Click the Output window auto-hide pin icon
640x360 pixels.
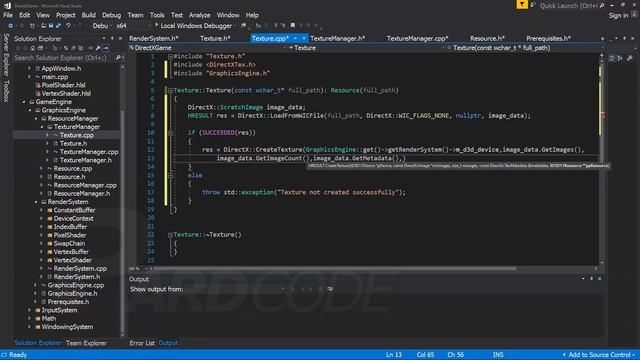[591, 279]
